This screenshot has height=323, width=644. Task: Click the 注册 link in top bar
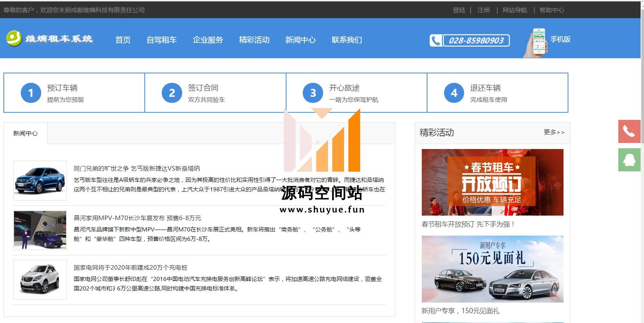484,10
